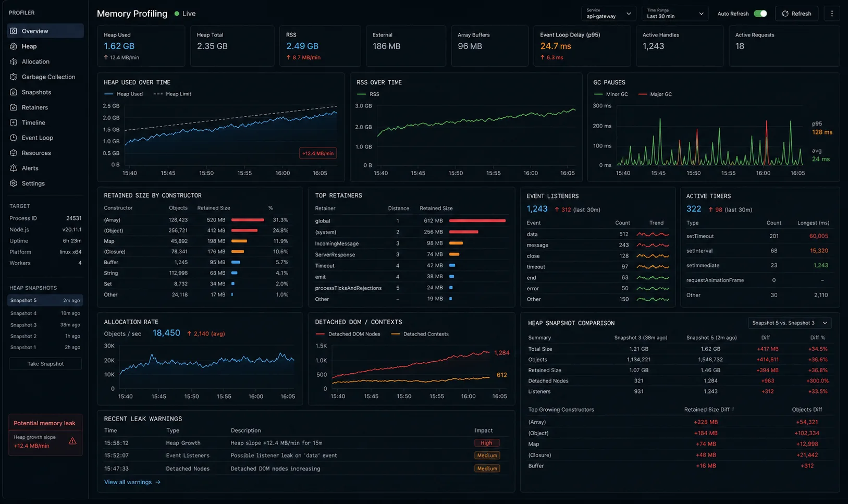848x504 pixels.
Task: Click the warning triangle in the leak alert
Action: pyautogui.click(x=72, y=441)
